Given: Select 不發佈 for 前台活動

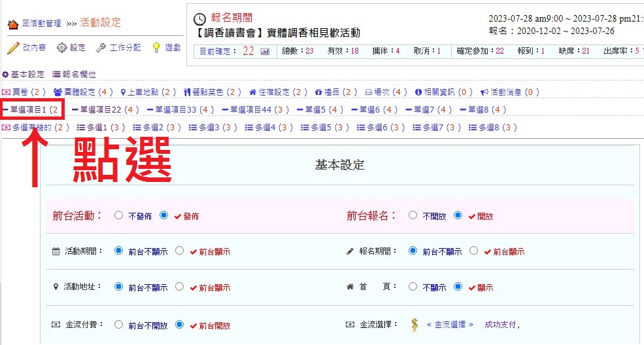Looking at the screenshot, I should point(118,215).
